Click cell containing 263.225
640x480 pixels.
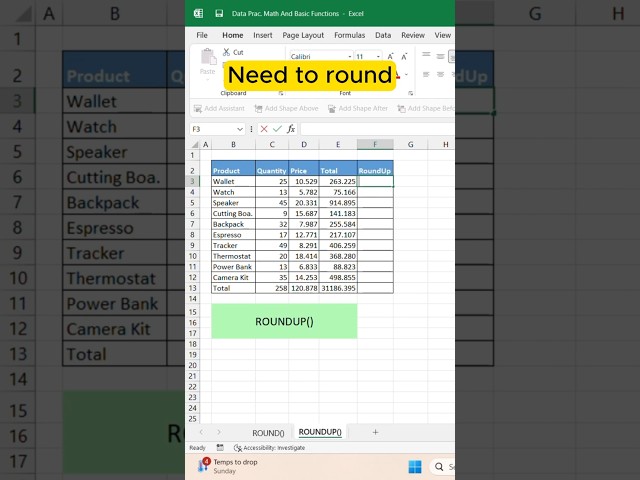pyautogui.click(x=338, y=181)
